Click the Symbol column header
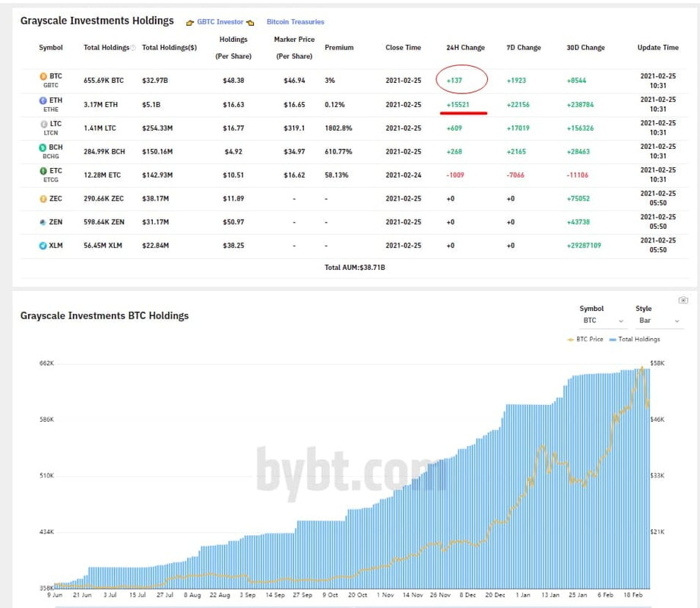The width and height of the screenshot is (700, 608). 51,47
